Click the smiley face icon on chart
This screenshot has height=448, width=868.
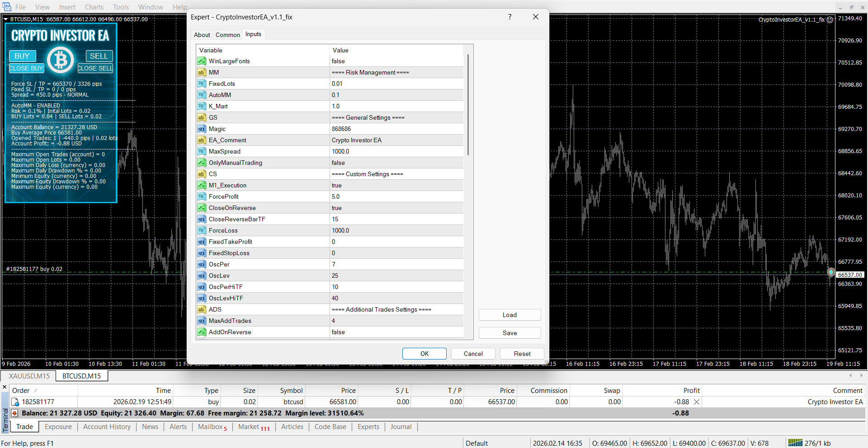[x=830, y=20]
